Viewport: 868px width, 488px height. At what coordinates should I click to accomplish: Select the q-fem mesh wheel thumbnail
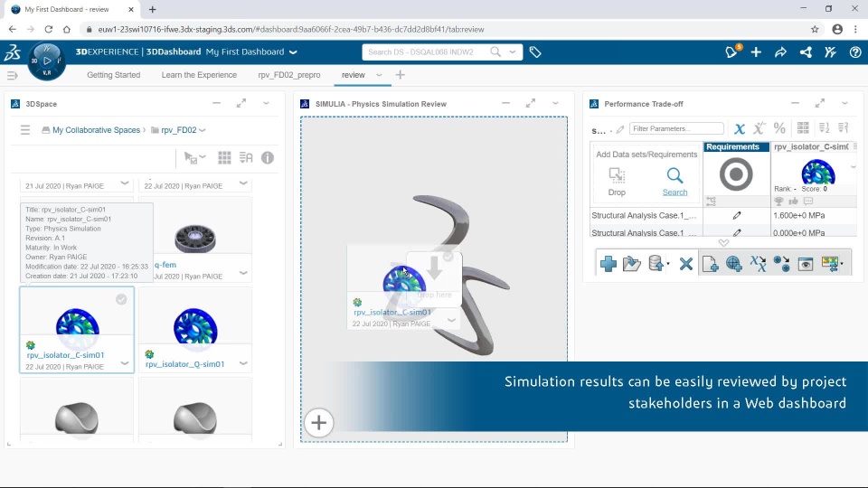(x=195, y=239)
